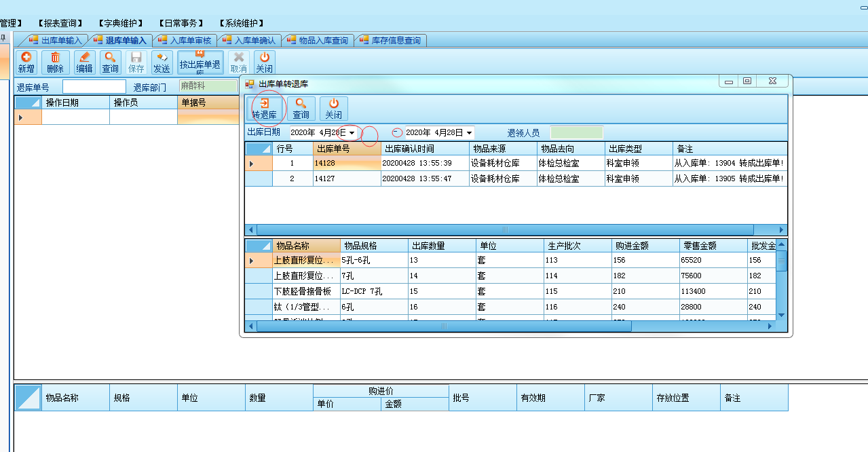Click 关闭 power icon in 出库单转退库 dialog
The image size is (868, 452).
tap(333, 108)
